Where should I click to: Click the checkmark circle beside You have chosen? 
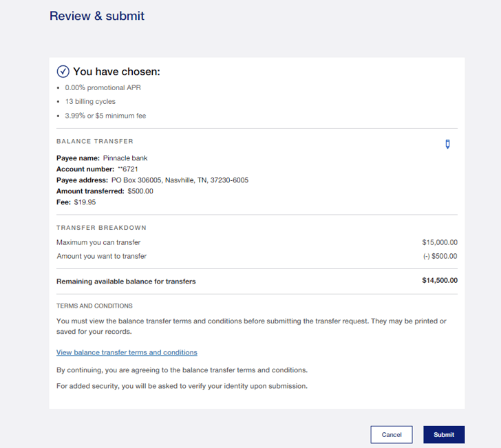pyautogui.click(x=63, y=72)
